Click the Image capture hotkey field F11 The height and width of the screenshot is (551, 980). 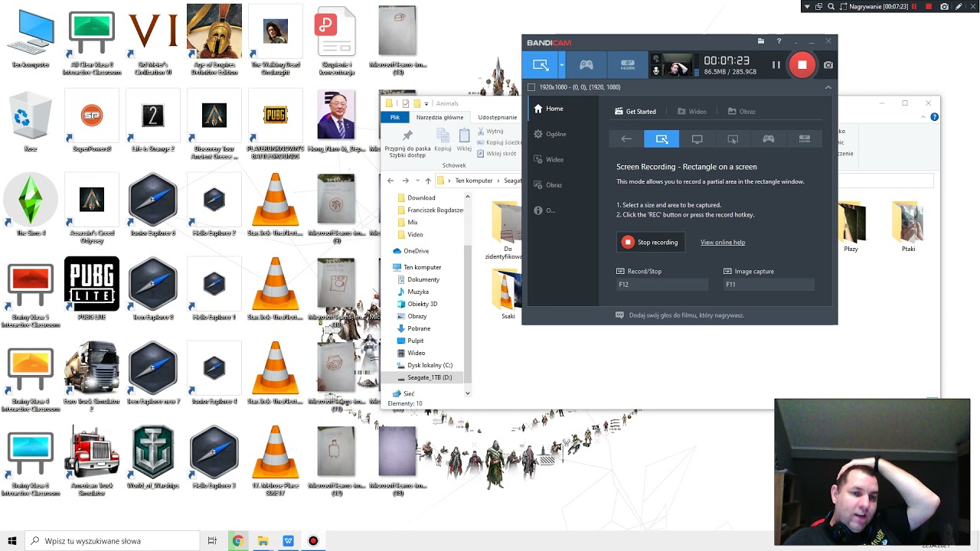(x=769, y=285)
